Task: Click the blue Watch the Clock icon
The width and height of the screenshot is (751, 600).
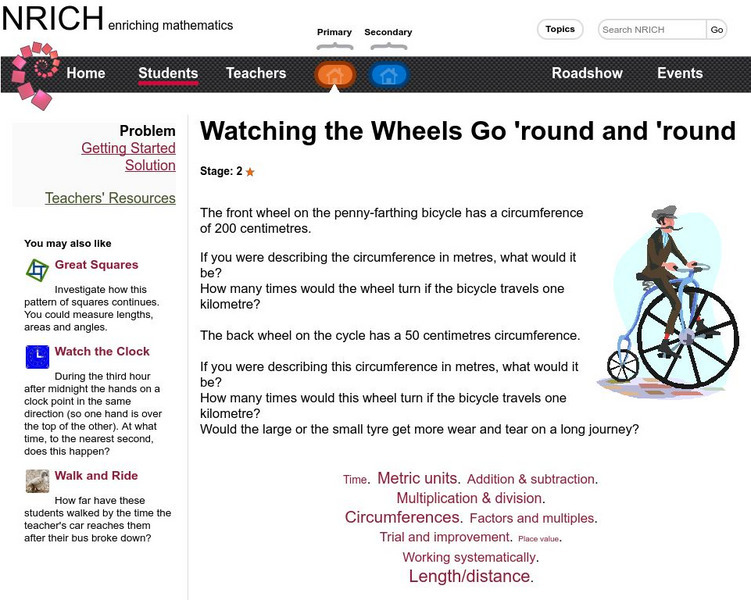Action: point(37,357)
